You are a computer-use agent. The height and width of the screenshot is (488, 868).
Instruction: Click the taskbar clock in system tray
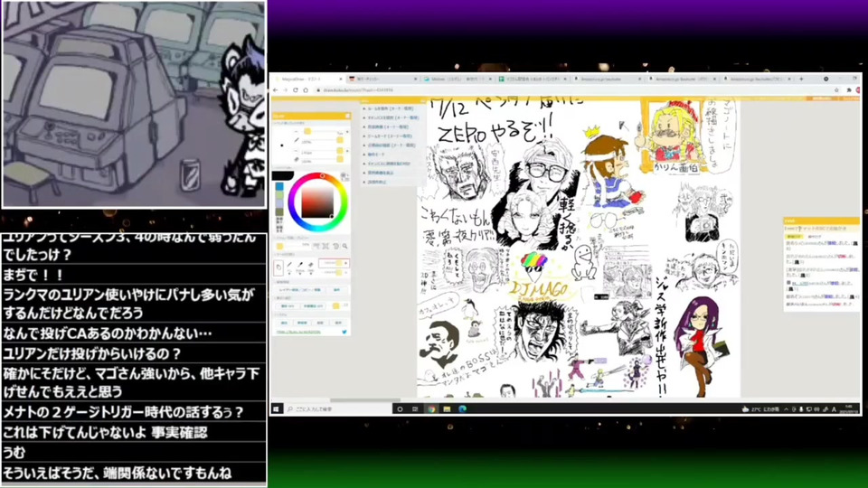[x=849, y=409]
